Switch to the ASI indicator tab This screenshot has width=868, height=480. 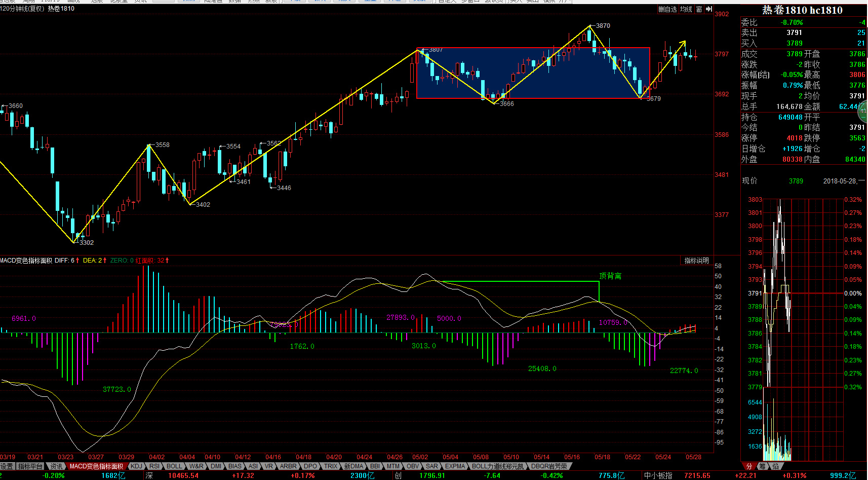pyautogui.click(x=253, y=466)
